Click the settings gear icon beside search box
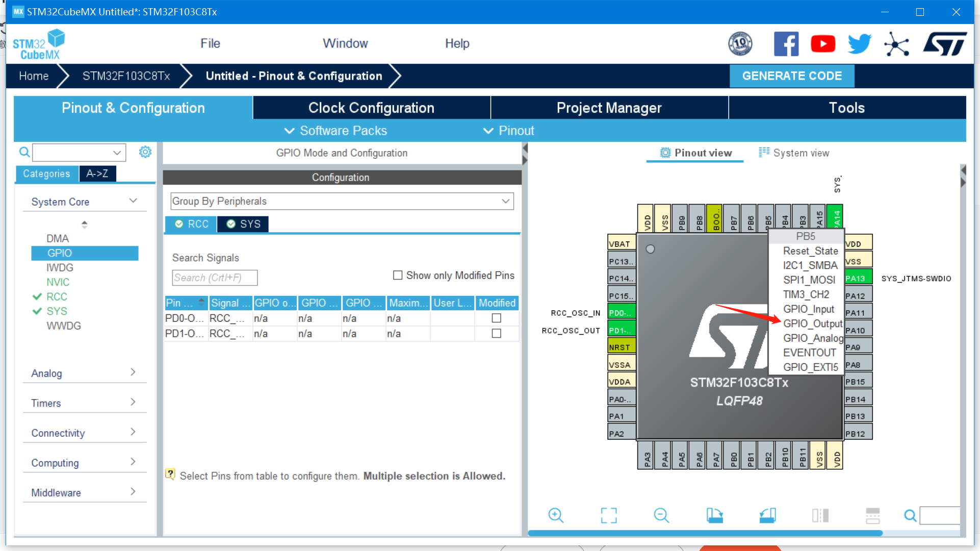 (145, 152)
